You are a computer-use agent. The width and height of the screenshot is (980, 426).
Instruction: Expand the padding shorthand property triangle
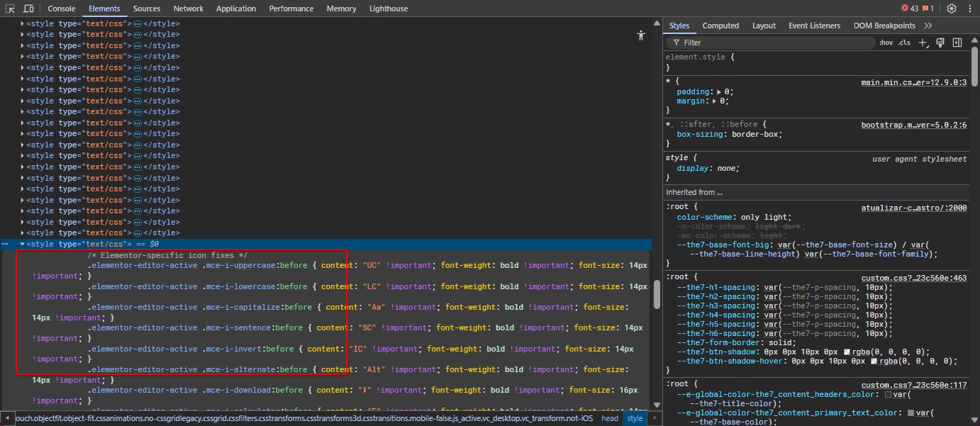(719, 92)
